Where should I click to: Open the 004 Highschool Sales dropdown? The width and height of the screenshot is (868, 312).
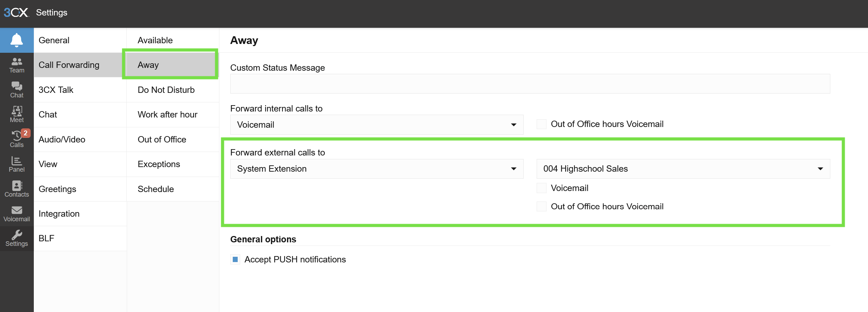point(683,169)
